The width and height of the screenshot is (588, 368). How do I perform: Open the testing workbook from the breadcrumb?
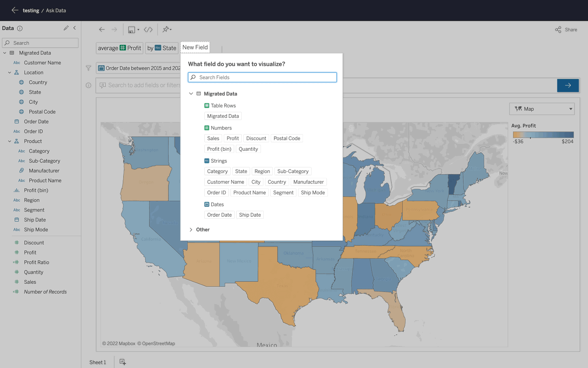click(x=31, y=10)
